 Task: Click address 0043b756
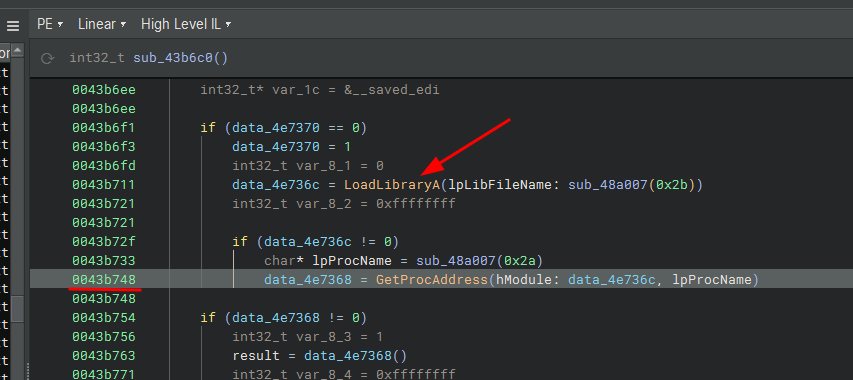pos(103,337)
